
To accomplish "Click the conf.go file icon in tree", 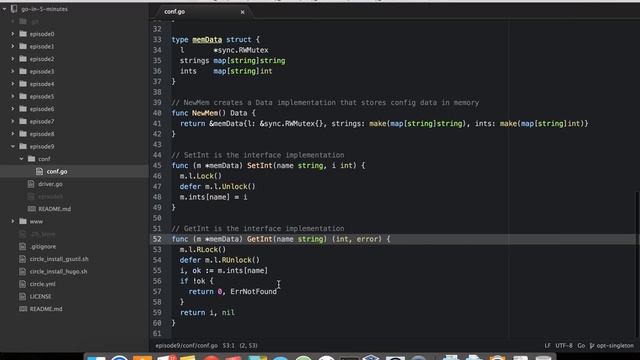I will 40,171.
